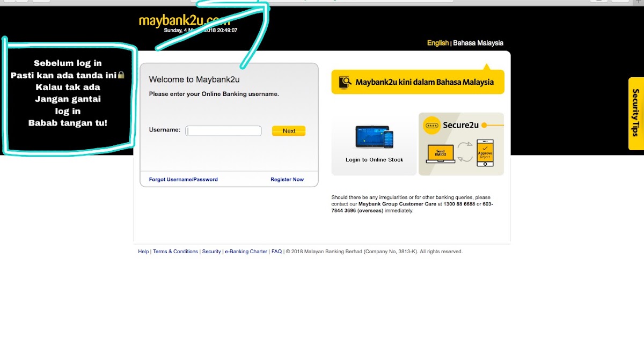Click the yellow Next button

coord(289,130)
